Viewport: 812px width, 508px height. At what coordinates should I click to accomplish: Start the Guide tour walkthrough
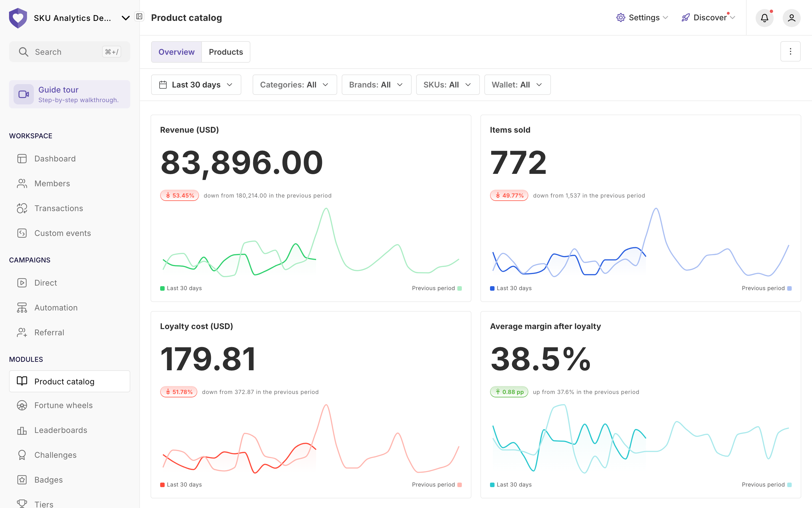(x=69, y=95)
